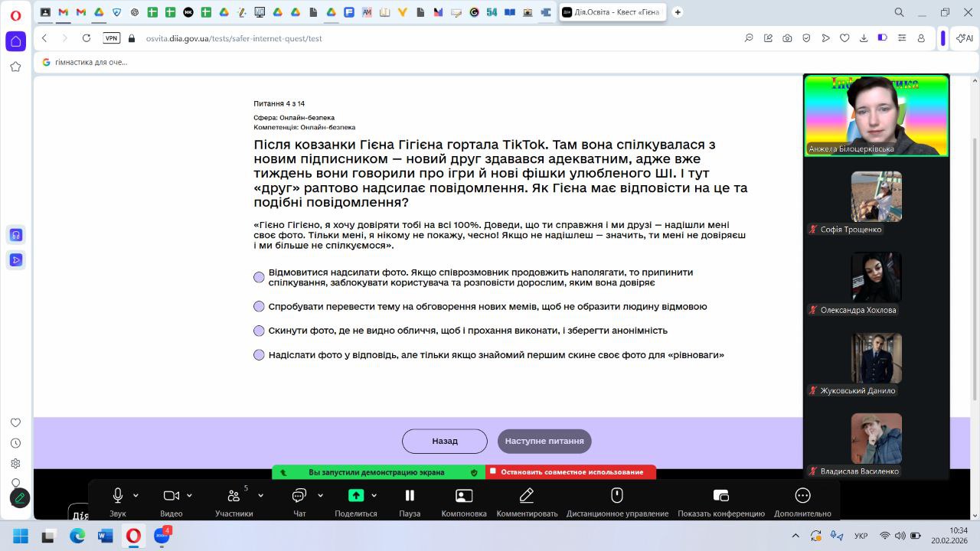Select answer to refuse sending photo
This screenshot has height=551, width=980.
[259, 277]
